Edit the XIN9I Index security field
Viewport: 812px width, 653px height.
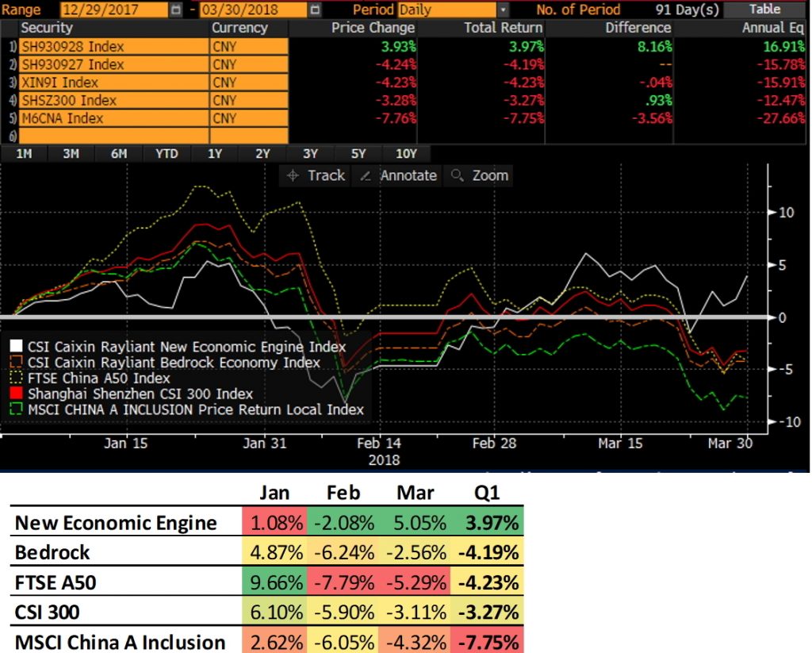pos(114,83)
